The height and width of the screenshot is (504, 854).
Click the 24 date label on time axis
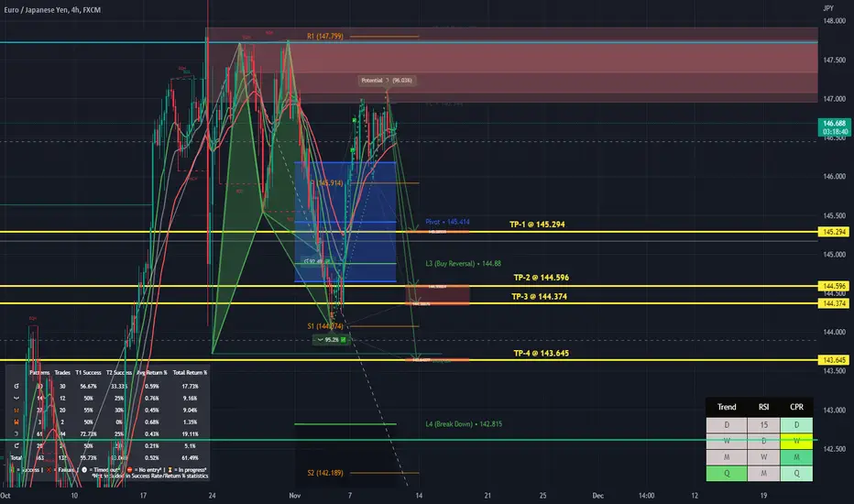[212, 495]
